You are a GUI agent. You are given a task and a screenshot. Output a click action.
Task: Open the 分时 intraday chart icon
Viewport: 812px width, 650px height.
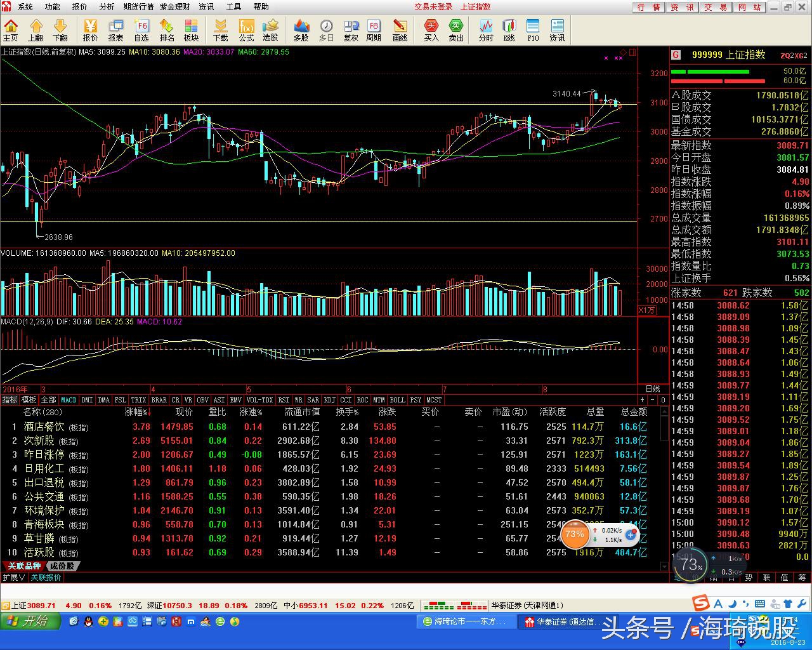[x=486, y=30]
